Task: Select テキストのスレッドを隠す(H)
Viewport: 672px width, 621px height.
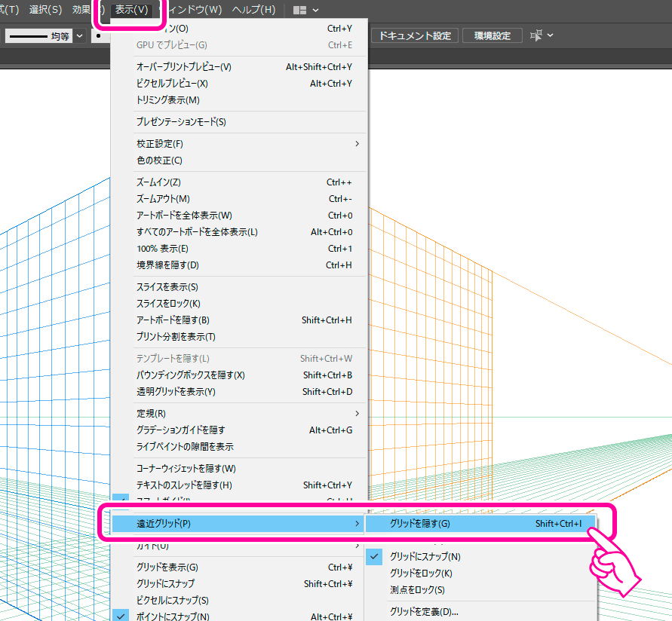Action: [239, 485]
